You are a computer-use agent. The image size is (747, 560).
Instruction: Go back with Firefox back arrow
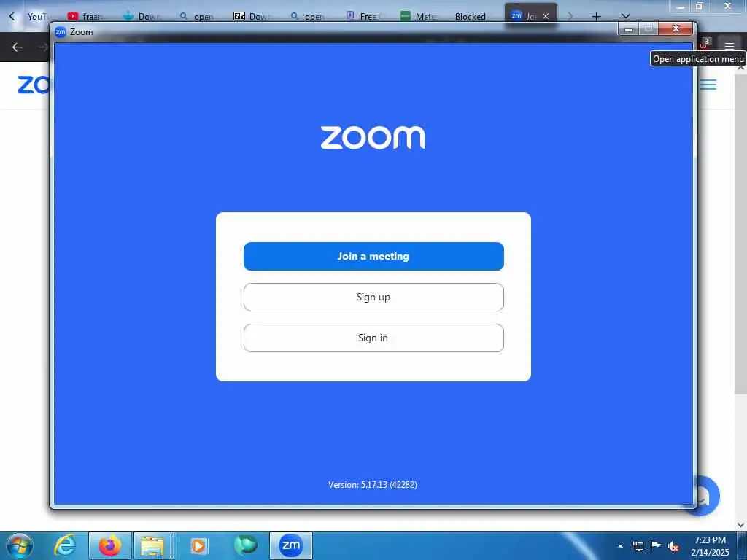point(18,47)
